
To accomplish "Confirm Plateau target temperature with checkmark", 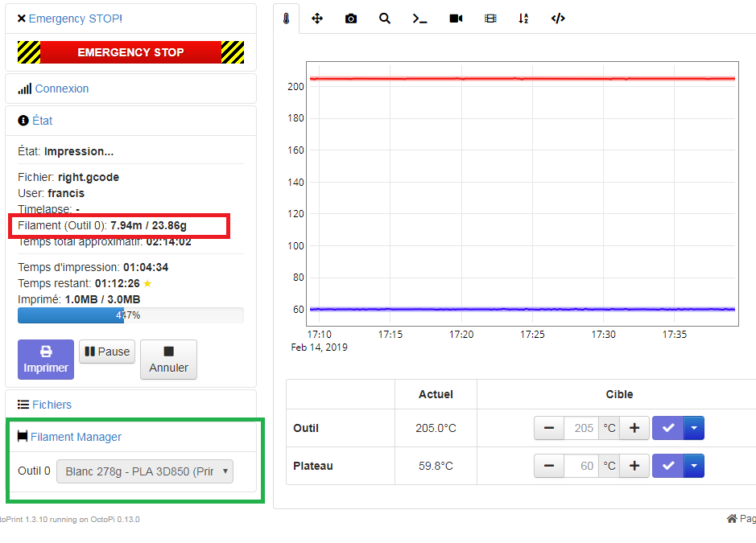I will click(x=667, y=466).
